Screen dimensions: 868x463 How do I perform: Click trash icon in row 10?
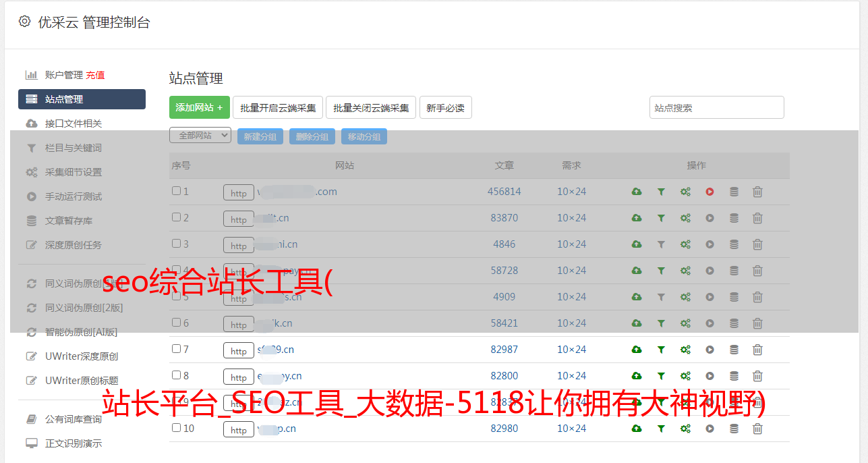click(x=757, y=429)
